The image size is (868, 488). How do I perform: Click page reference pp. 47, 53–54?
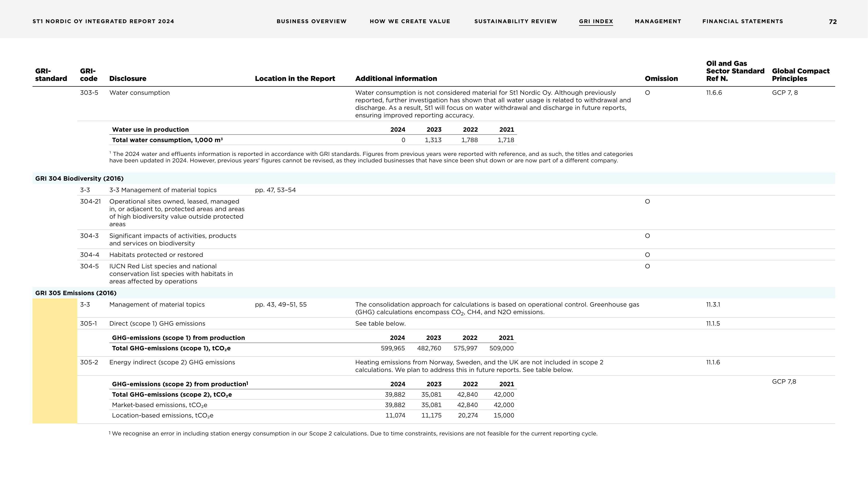tap(275, 190)
